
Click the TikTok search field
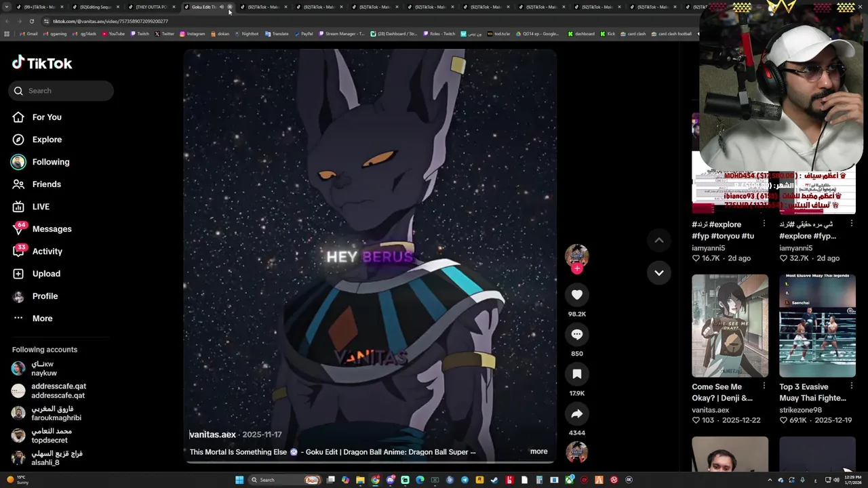[x=61, y=91]
